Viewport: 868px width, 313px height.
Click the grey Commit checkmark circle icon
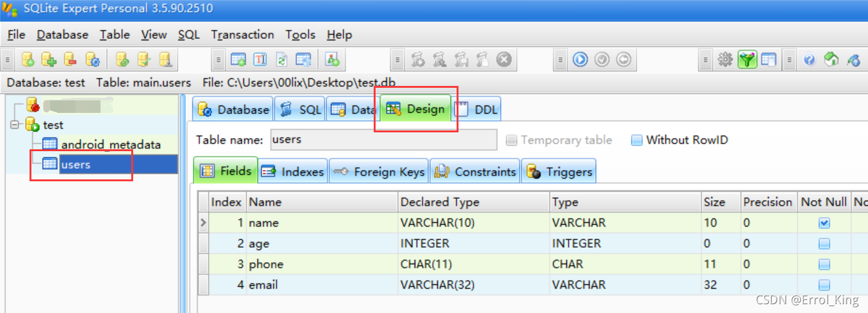coord(602,60)
